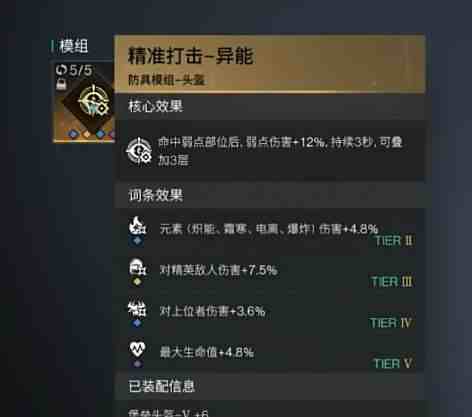
Task: Click the lock icon under 5/5
Action: 61,84
